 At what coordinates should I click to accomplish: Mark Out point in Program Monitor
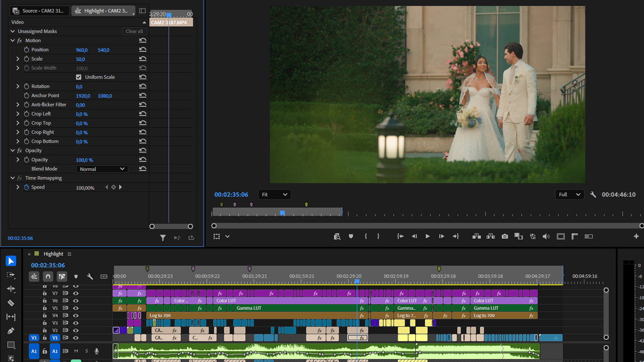(378, 237)
